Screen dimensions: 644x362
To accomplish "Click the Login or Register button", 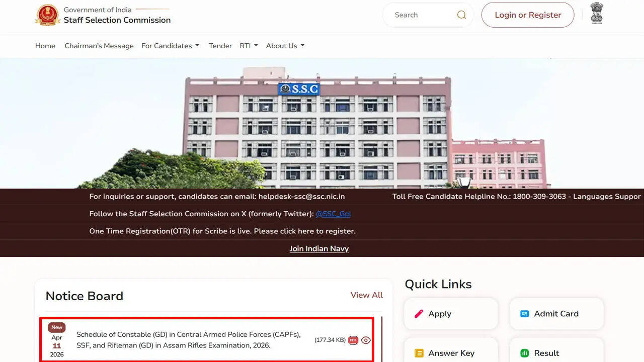I will coord(527,15).
